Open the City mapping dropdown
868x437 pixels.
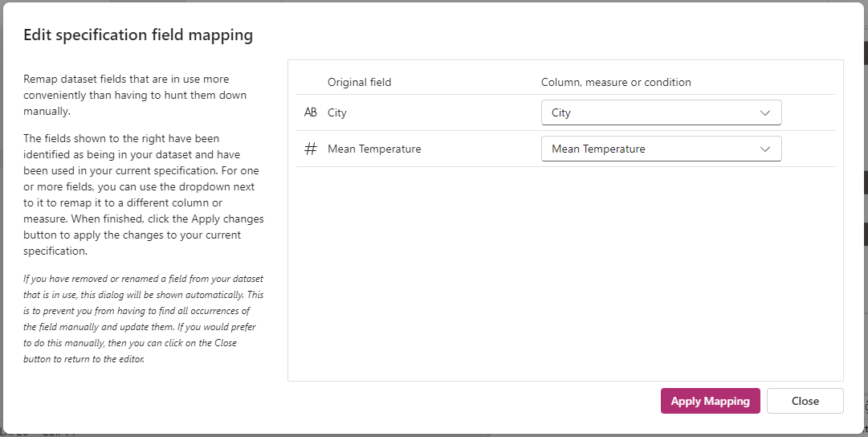coord(661,112)
